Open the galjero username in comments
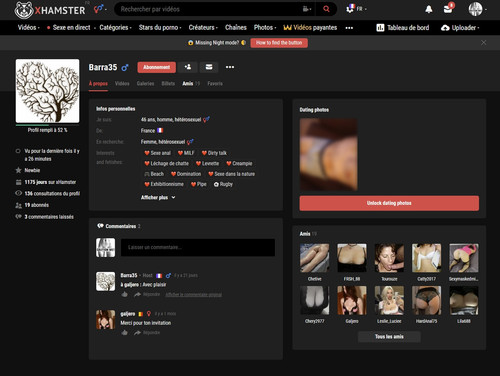The image size is (500, 376). pyautogui.click(x=128, y=314)
